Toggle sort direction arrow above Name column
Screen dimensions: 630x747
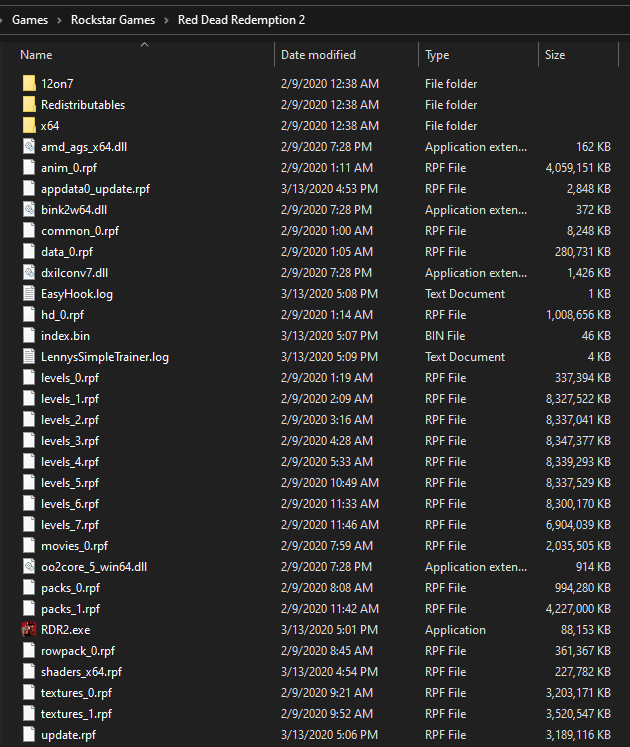[x=145, y=45]
